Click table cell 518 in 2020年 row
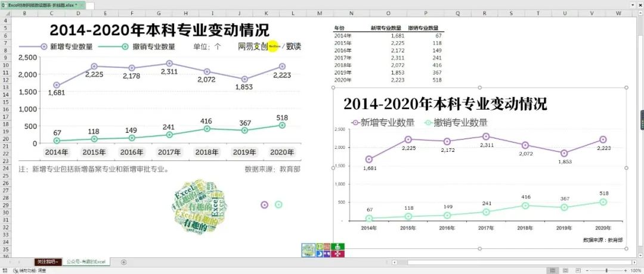 coord(437,80)
